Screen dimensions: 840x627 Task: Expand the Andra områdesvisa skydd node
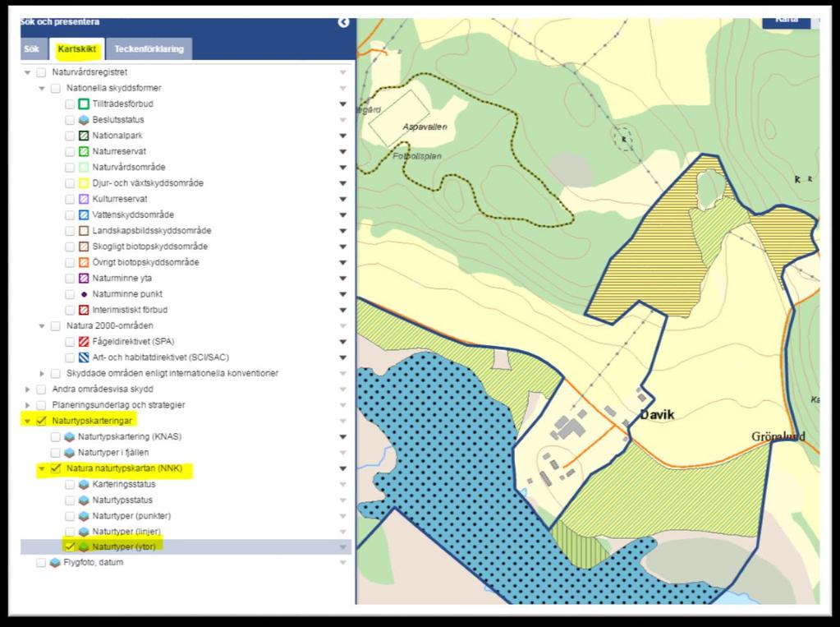tap(27, 389)
